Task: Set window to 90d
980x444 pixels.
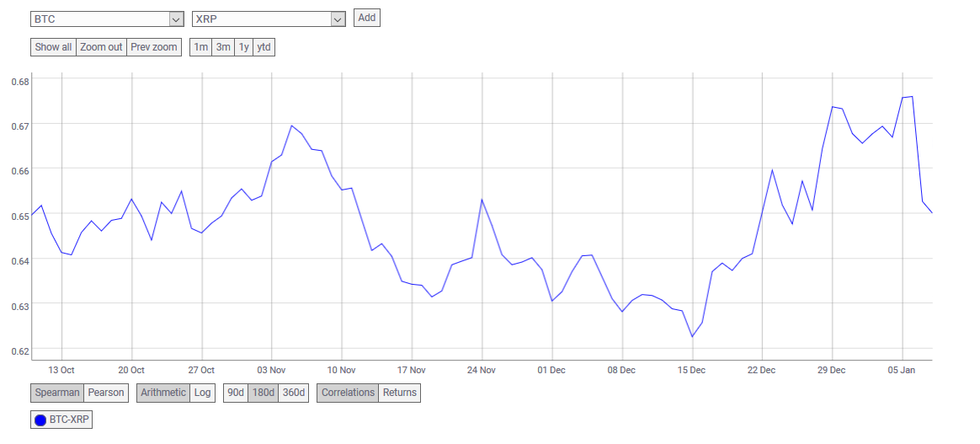Action: [236, 393]
